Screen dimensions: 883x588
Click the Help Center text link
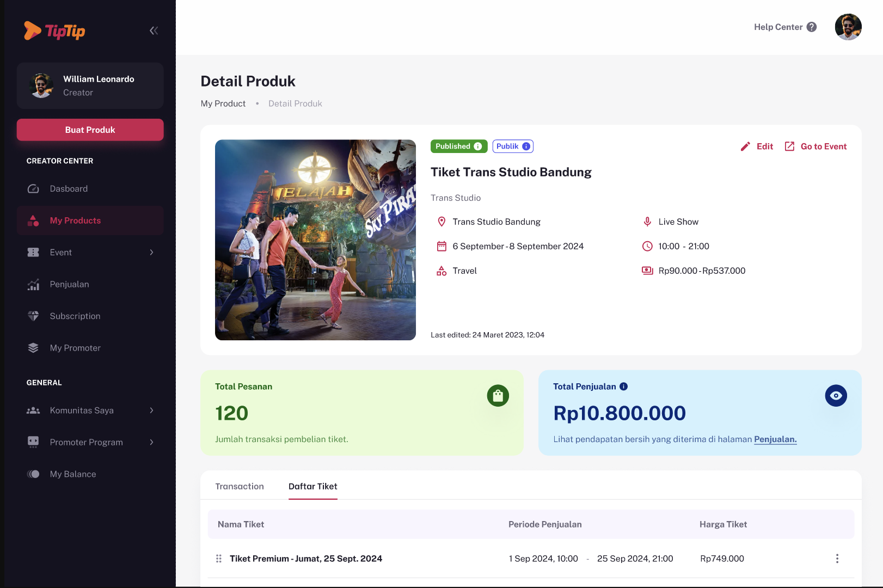[x=778, y=27]
